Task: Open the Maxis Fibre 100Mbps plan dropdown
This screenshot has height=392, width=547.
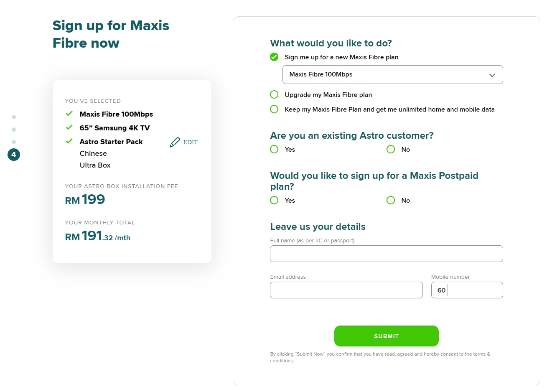Action: pyautogui.click(x=392, y=74)
